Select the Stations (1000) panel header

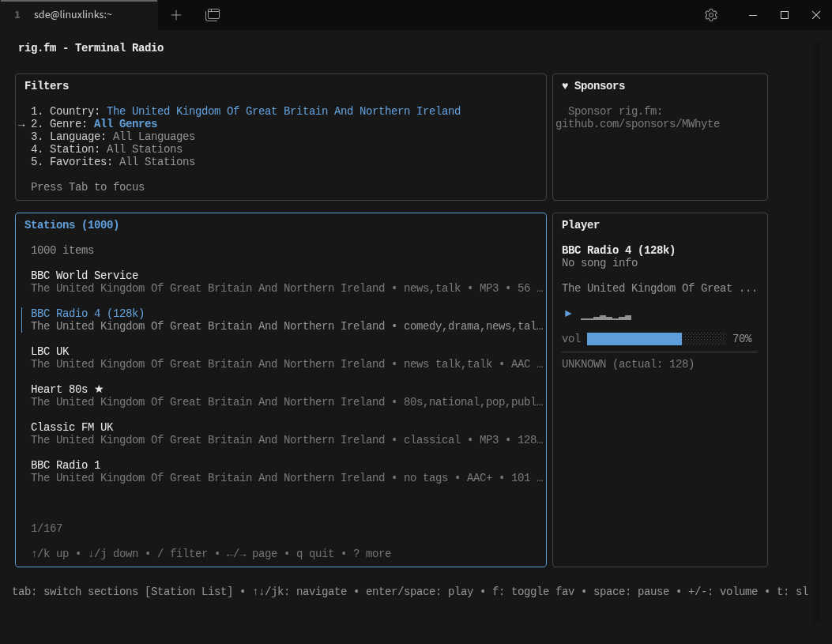point(72,225)
